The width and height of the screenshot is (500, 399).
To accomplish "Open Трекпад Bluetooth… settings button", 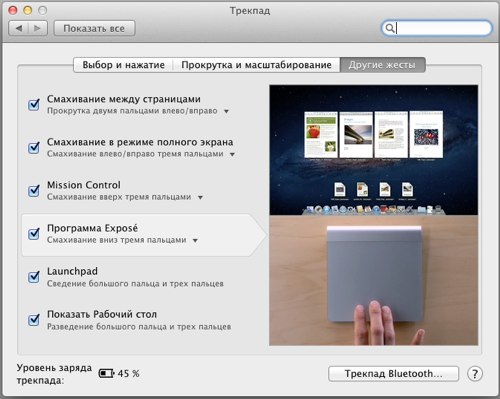I will [393, 374].
